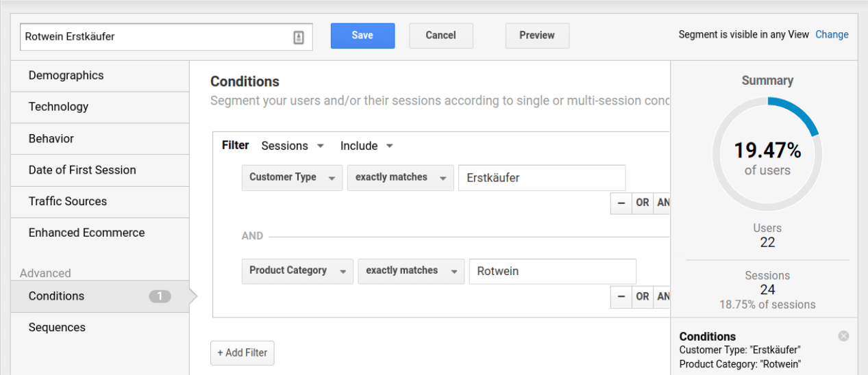Click the Change visibility link

[x=832, y=35]
